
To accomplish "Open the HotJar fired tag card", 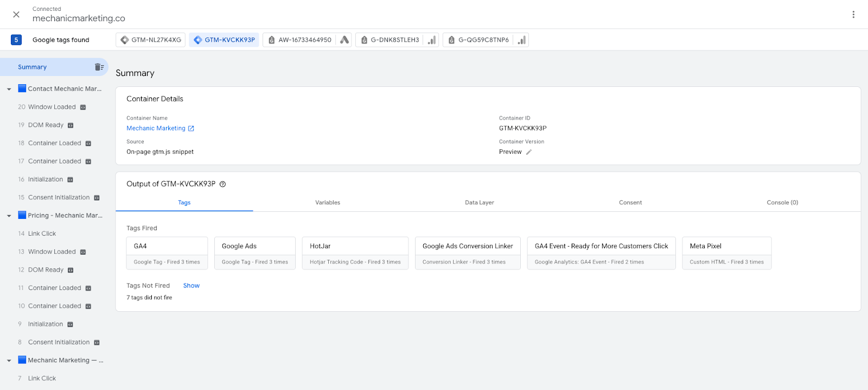I will [x=355, y=253].
